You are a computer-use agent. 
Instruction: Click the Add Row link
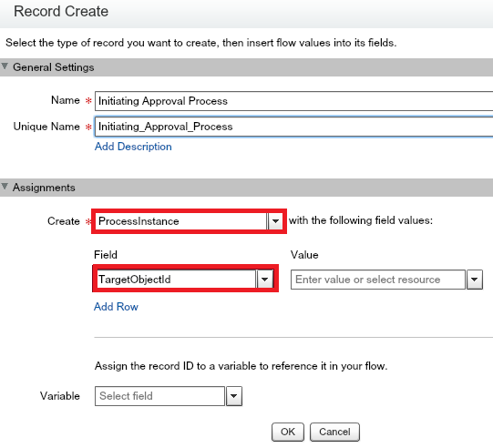116,307
